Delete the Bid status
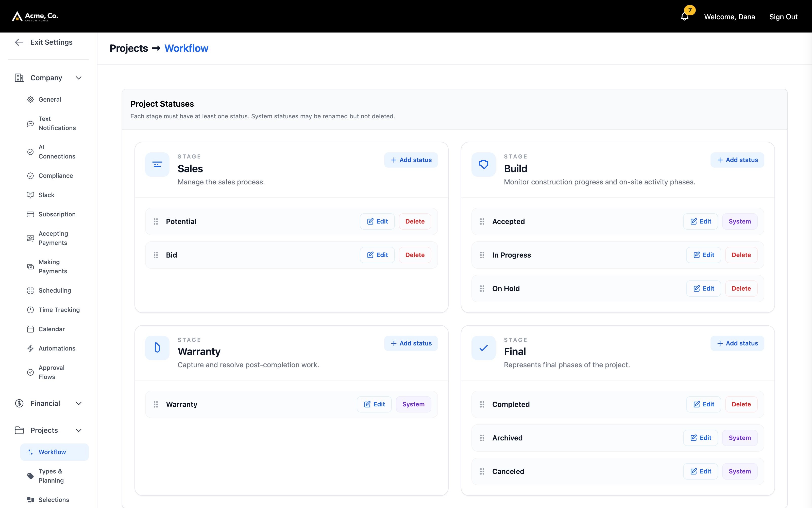Screen dimensions: 812x508 [x=415, y=255]
